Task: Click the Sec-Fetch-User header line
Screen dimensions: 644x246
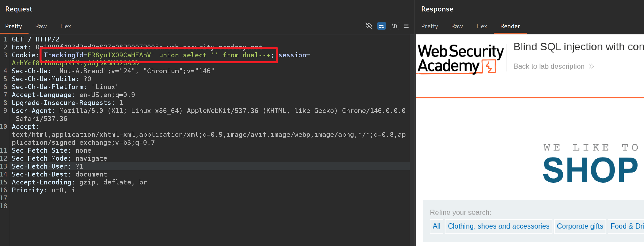Action: coord(48,166)
